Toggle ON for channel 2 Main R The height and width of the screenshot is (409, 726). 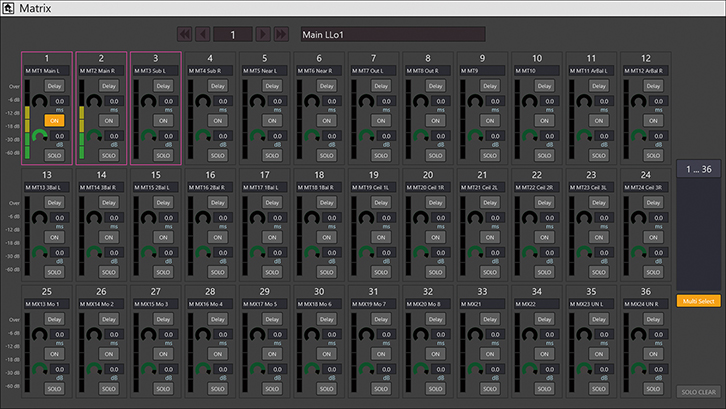point(109,120)
